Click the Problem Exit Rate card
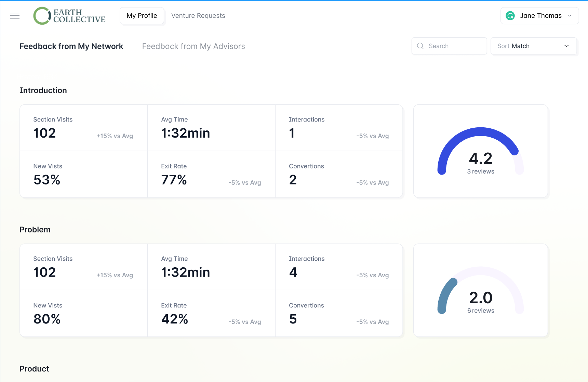This screenshot has width=588, height=382. (x=211, y=313)
